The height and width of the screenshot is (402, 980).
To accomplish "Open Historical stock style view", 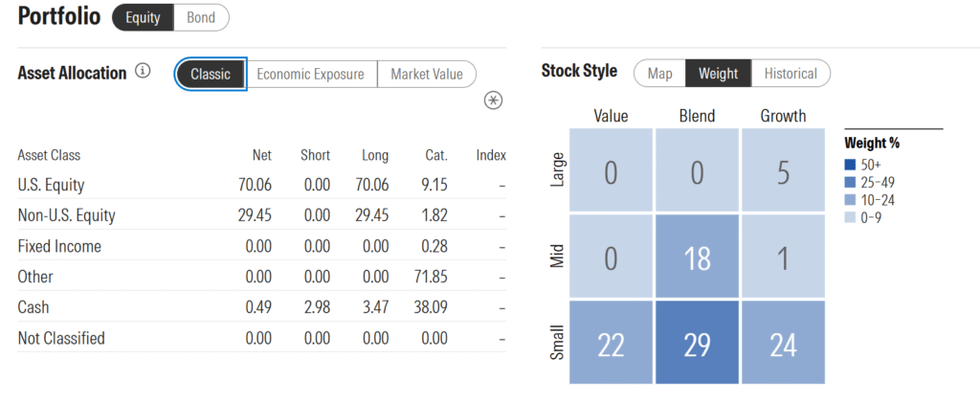I will tap(791, 74).
